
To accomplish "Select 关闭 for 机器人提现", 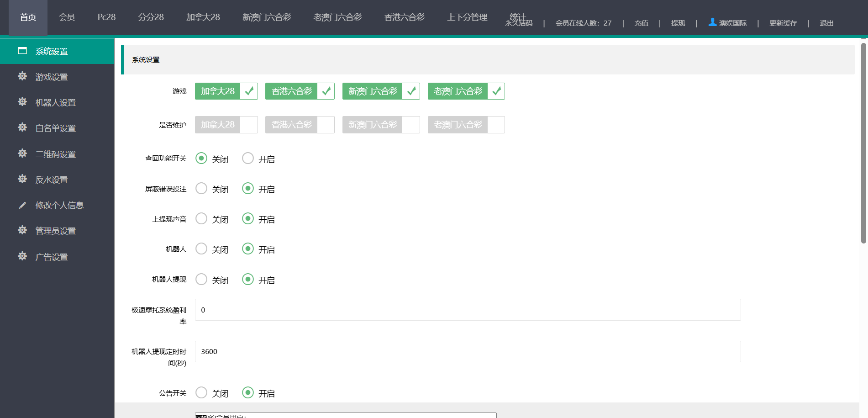I will pyautogui.click(x=201, y=280).
